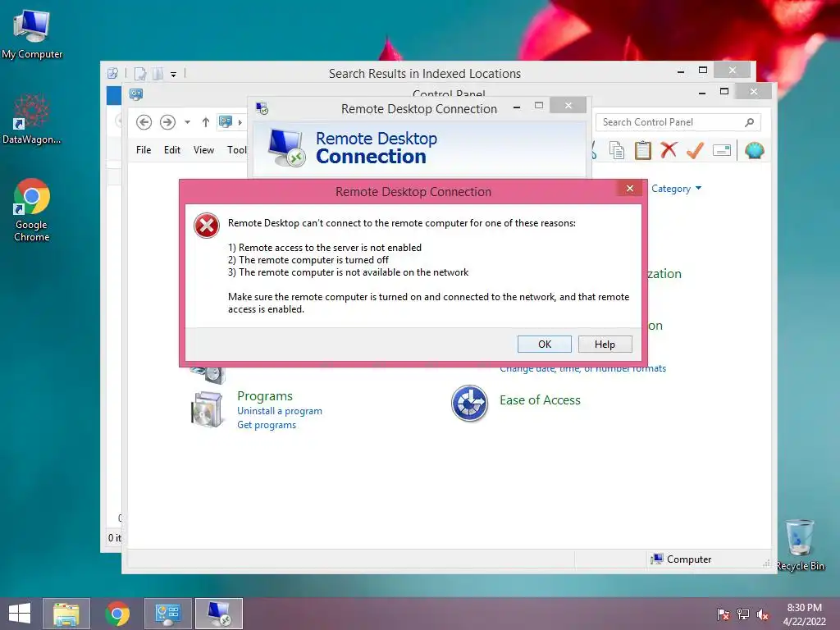Close the pink Remote Desktop error dialog
Image resolution: width=840 pixels, height=630 pixels.
629,188
